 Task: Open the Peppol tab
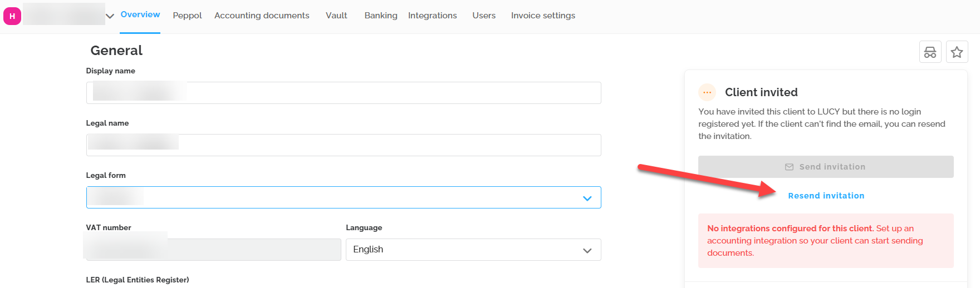pos(187,16)
